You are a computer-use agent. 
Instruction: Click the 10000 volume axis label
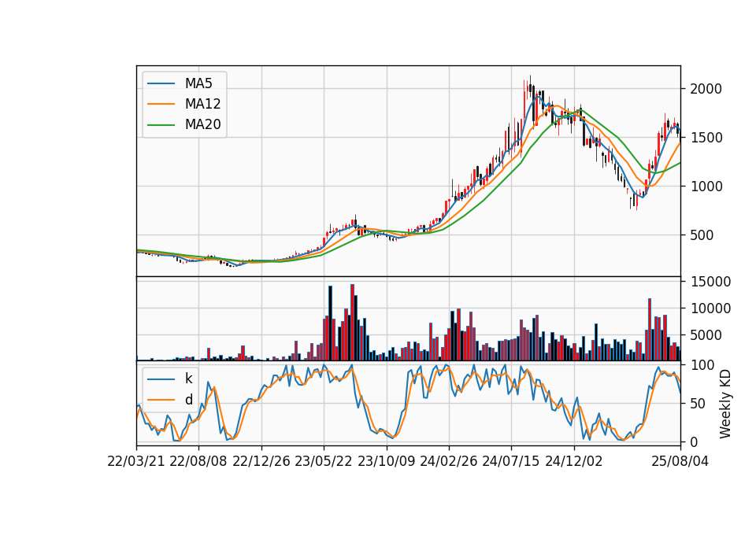pos(710,308)
